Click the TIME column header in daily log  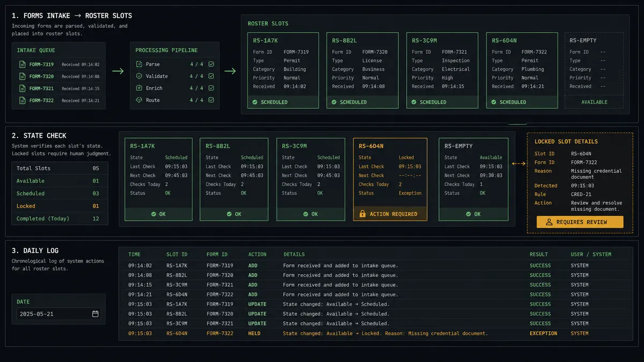coord(134,254)
